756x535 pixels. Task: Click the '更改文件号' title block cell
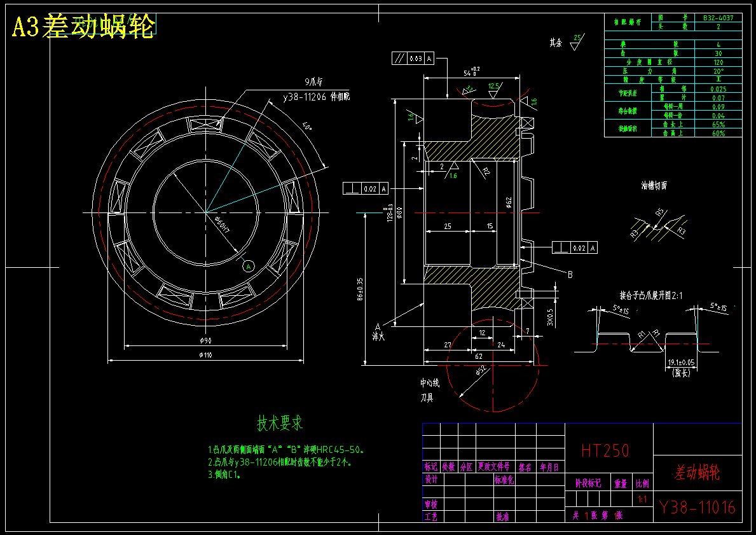[x=493, y=467]
